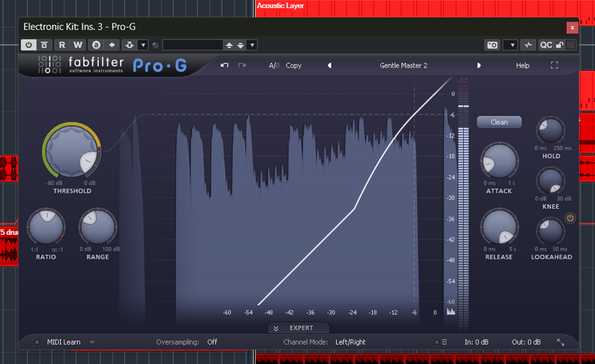Click the Release knob
This screenshot has height=364, width=595.
[499, 227]
